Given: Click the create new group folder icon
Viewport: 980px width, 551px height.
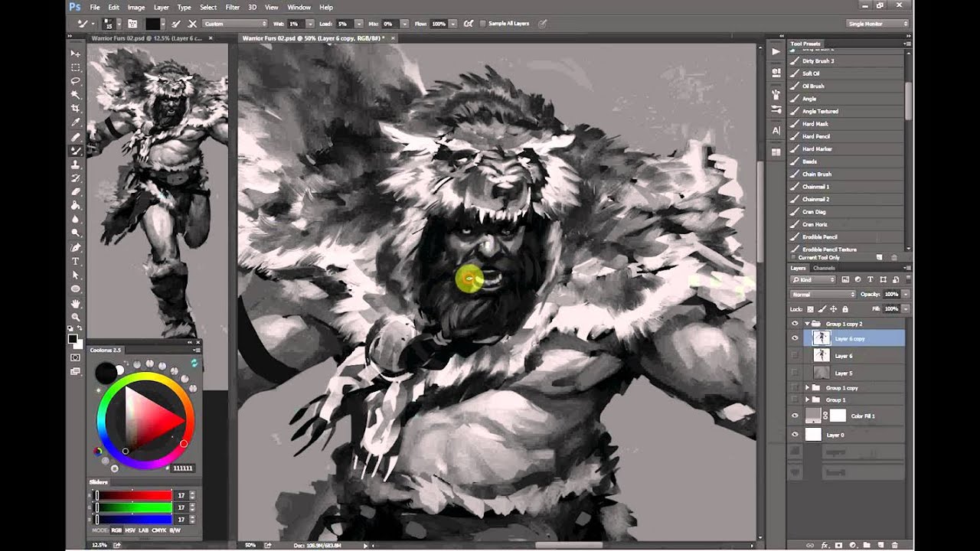Looking at the screenshot, I should 867,545.
